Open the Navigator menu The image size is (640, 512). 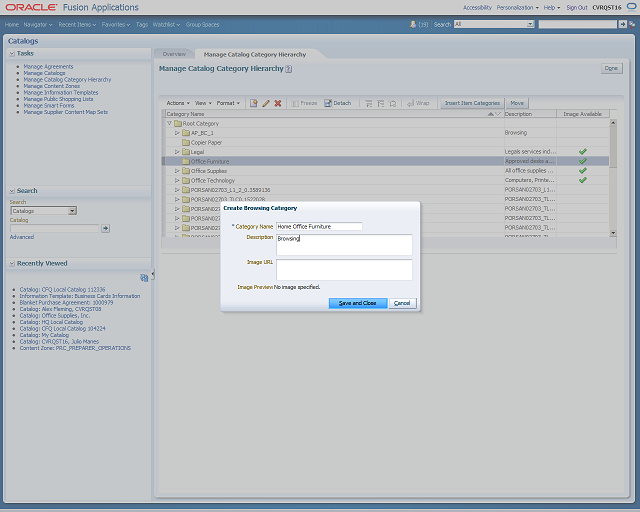38,24
